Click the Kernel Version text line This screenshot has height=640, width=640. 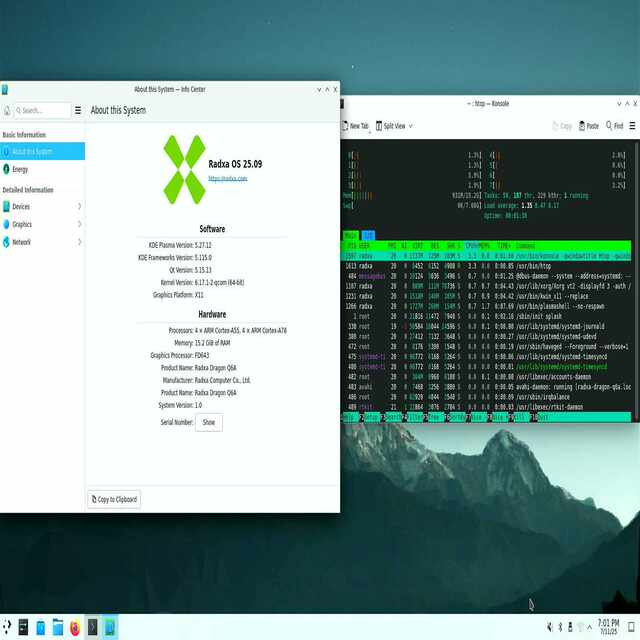point(202,282)
